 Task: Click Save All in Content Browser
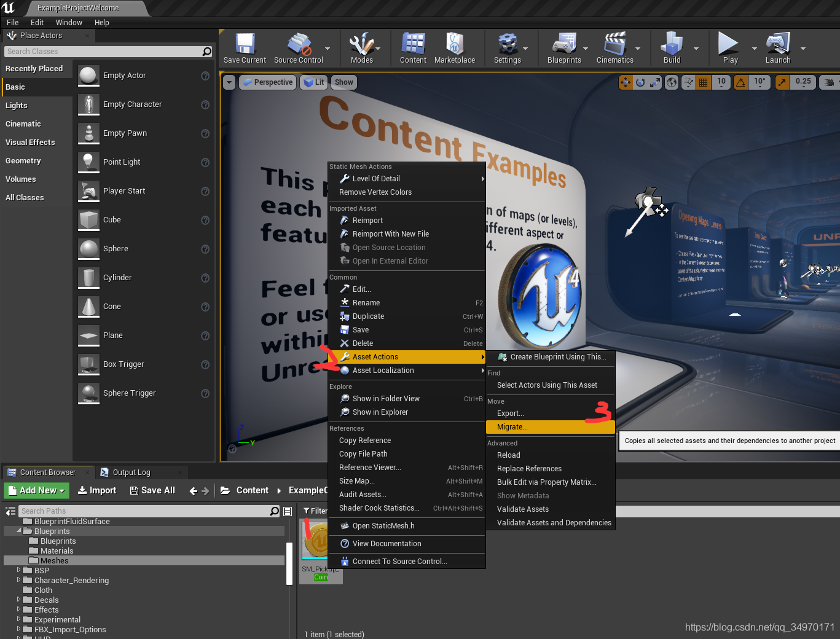[x=152, y=490]
